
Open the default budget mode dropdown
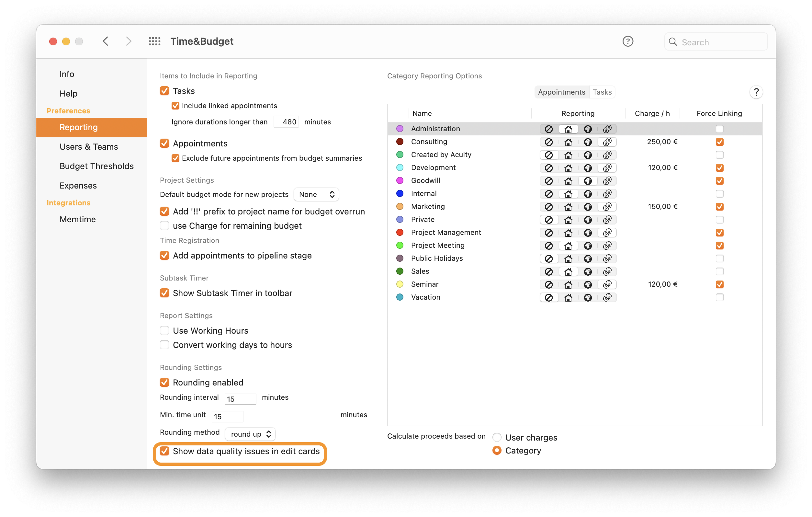316,194
